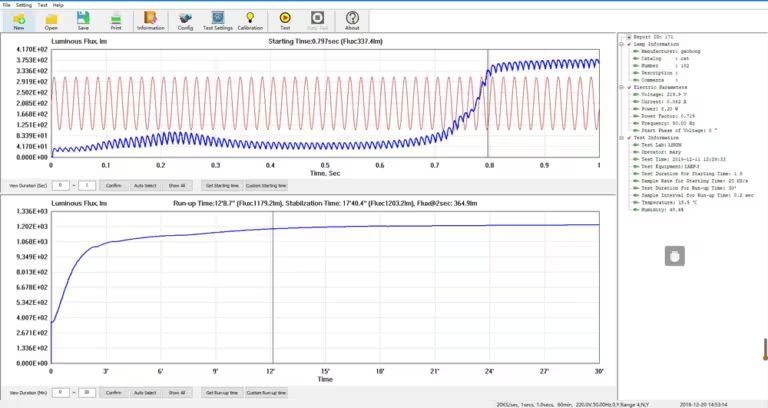The image size is (768, 408).
Task: Open the Help menu
Action: pos(58,5)
